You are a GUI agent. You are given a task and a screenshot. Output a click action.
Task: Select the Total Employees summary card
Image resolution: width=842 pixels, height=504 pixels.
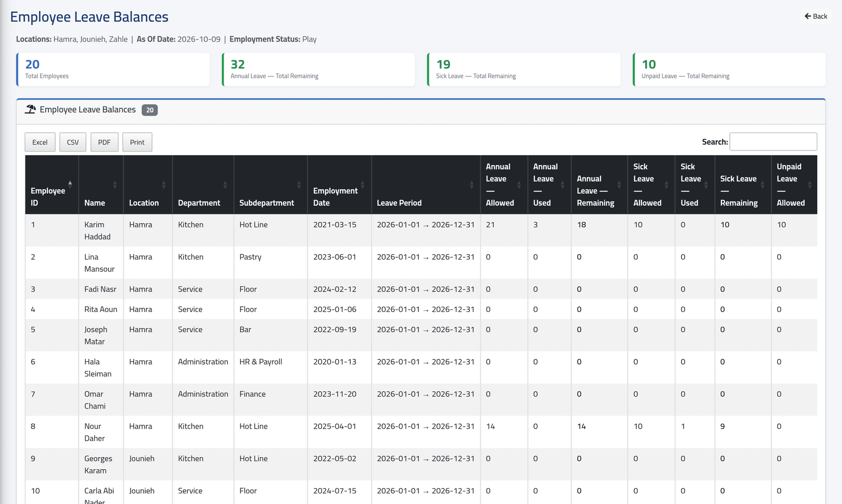(x=113, y=69)
